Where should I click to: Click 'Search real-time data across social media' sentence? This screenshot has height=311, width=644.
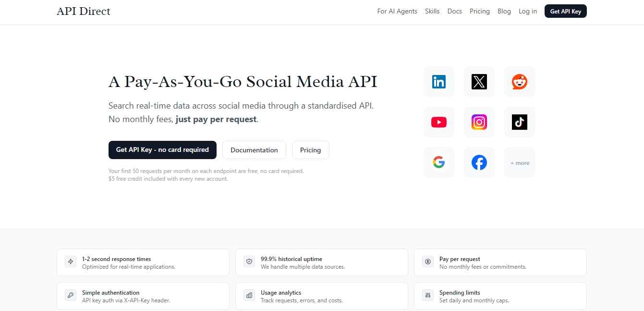coord(241,106)
